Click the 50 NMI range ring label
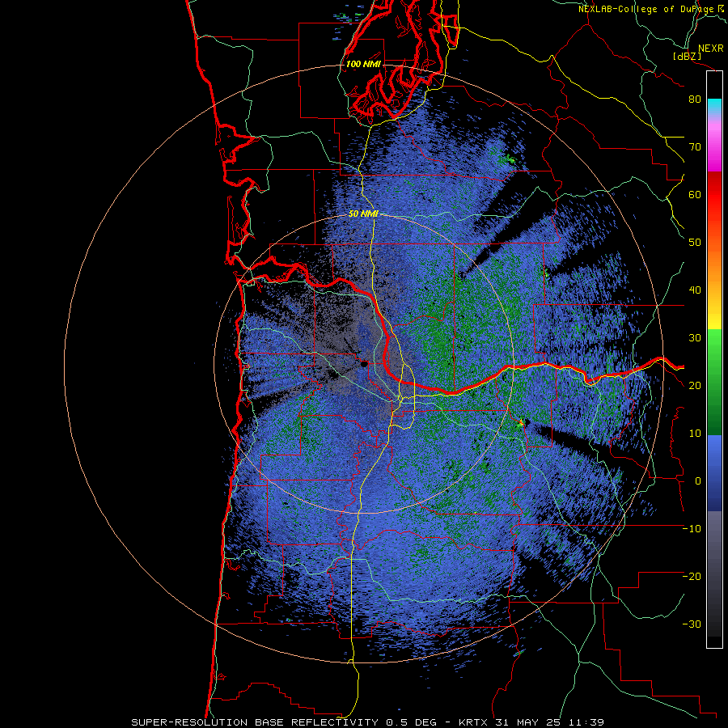This screenshot has height=728, width=728. [x=363, y=214]
